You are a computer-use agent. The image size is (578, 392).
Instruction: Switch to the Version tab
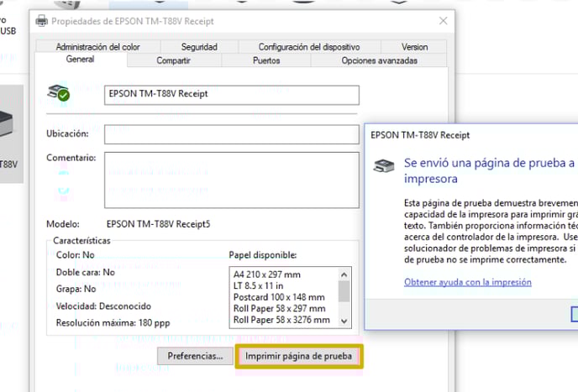point(414,47)
